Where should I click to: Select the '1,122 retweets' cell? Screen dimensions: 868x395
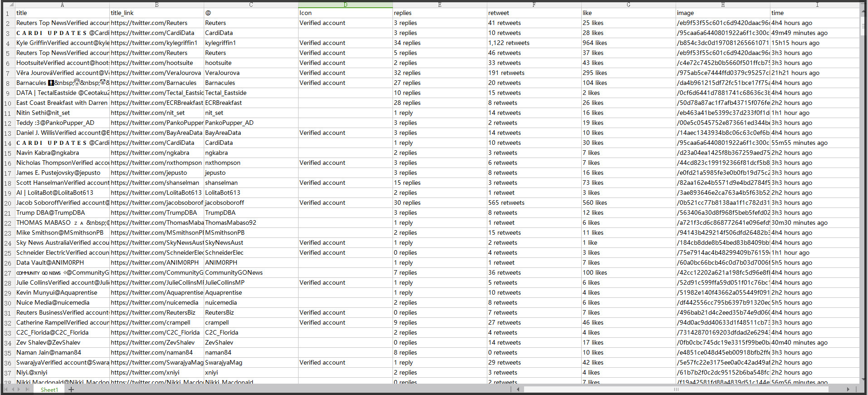534,43
